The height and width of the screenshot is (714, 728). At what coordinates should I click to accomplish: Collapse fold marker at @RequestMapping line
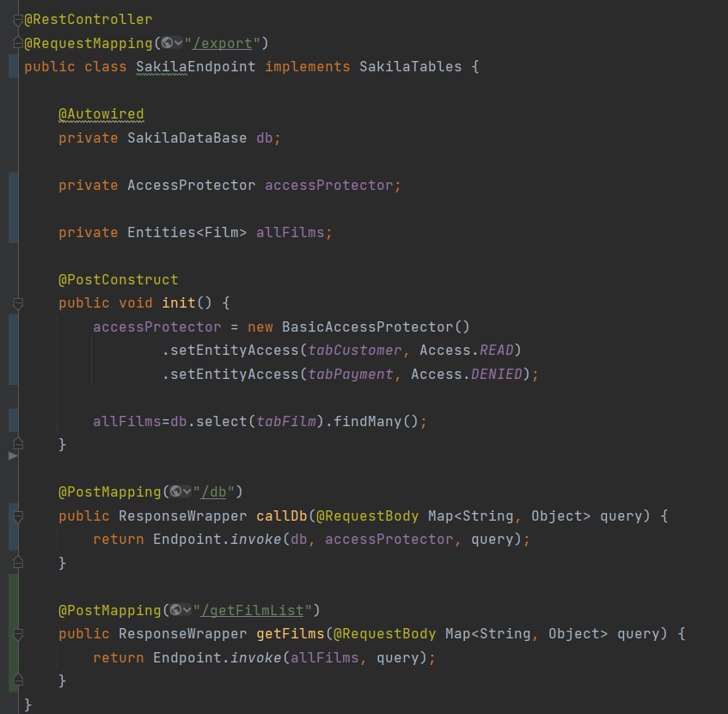(18, 43)
